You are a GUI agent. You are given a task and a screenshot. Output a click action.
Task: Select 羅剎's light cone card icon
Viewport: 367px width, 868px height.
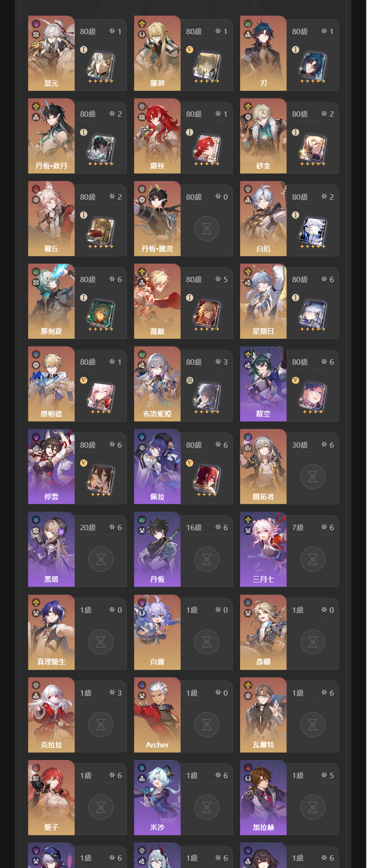(x=207, y=66)
